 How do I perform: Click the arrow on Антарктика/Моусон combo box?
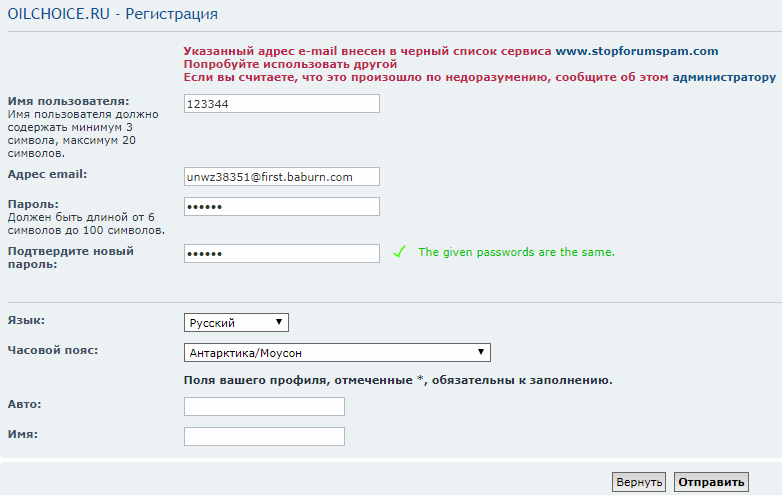(481, 352)
